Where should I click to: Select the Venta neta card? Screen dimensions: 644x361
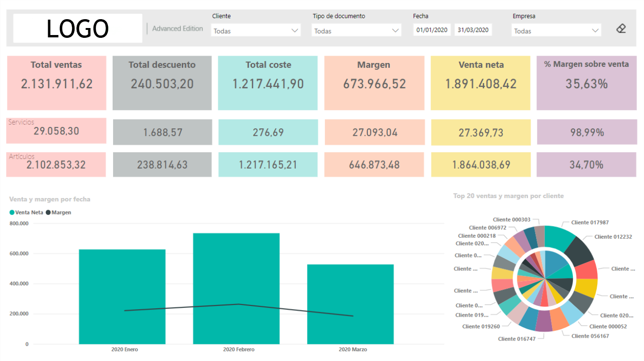480,83
